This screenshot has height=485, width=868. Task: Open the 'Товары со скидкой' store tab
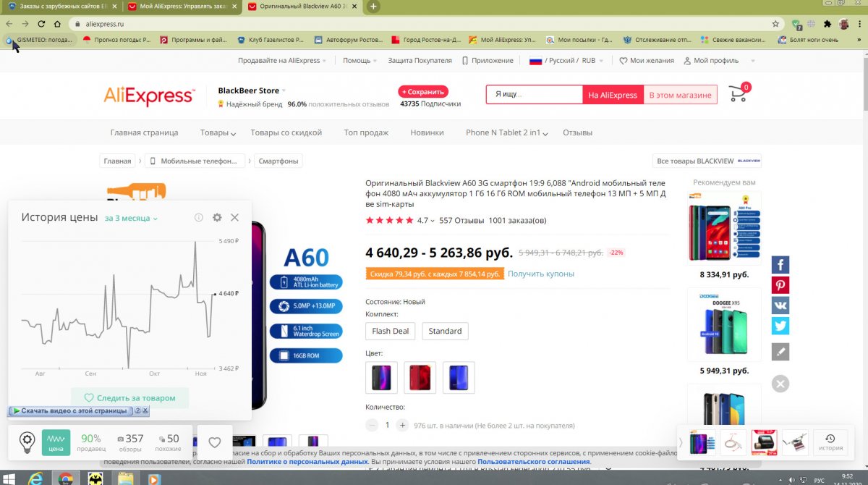coord(286,132)
